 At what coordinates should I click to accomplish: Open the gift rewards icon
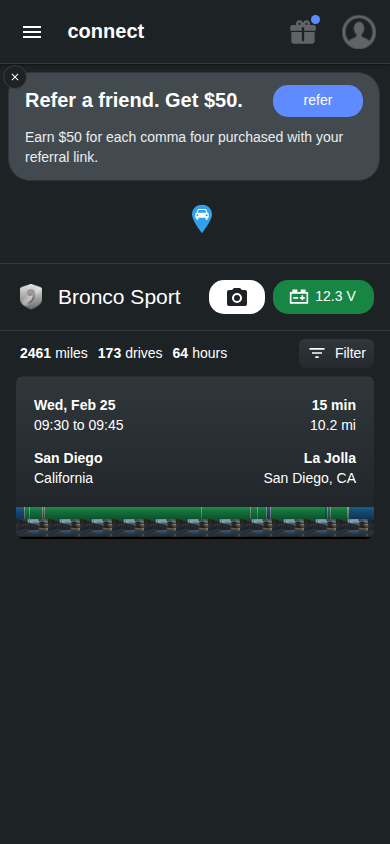pos(303,32)
